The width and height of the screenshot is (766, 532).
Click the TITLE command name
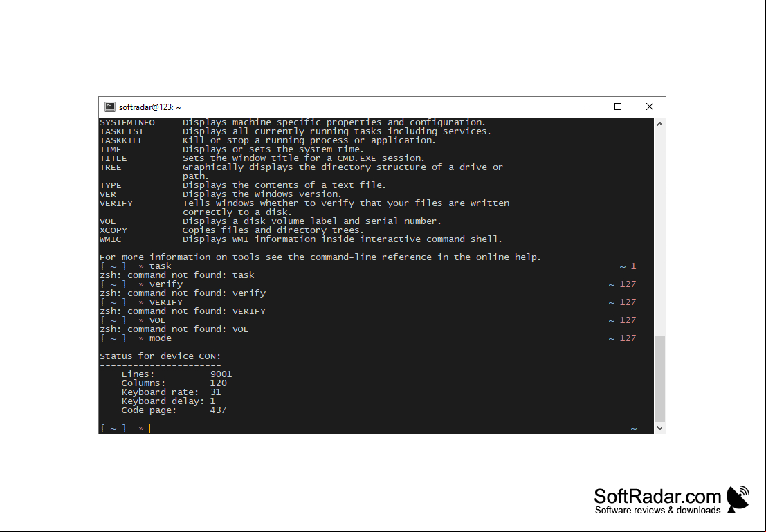[x=113, y=158]
